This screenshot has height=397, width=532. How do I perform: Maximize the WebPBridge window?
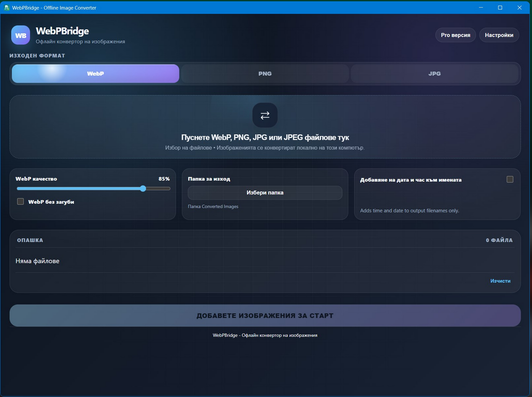tap(500, 7)
